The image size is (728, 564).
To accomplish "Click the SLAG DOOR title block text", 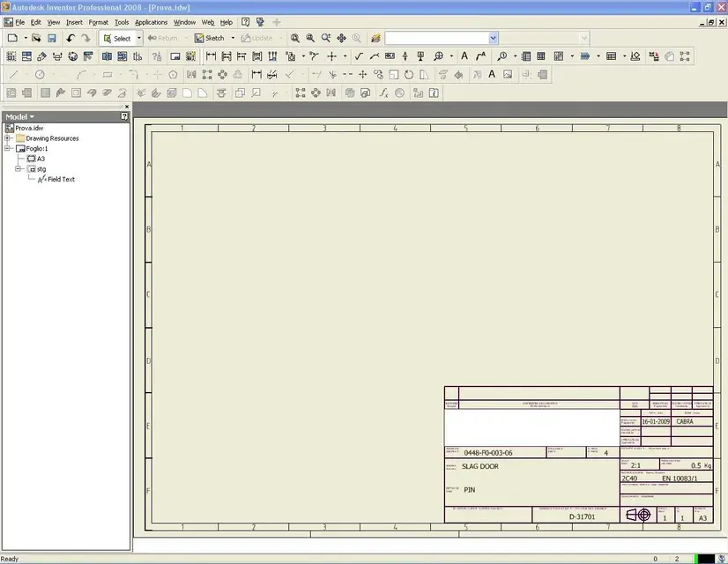I will (x=480, y=466).
